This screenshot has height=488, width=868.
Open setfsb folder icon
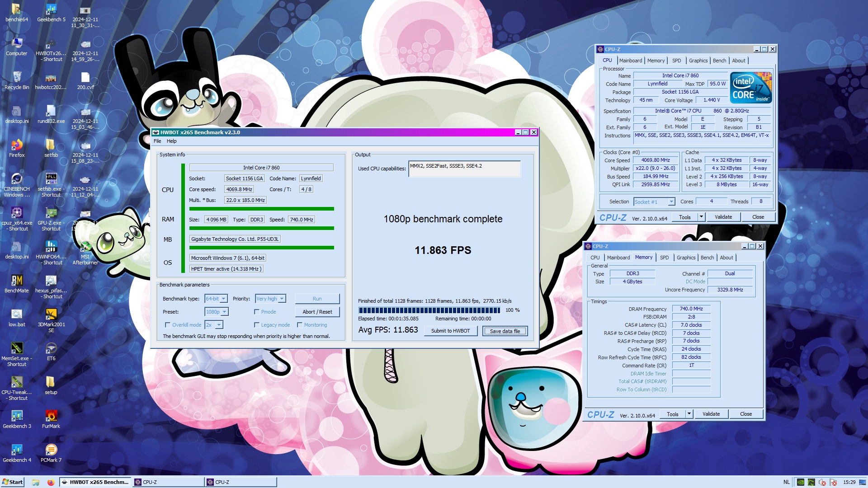pyautogui.click(x=51, y=148)
